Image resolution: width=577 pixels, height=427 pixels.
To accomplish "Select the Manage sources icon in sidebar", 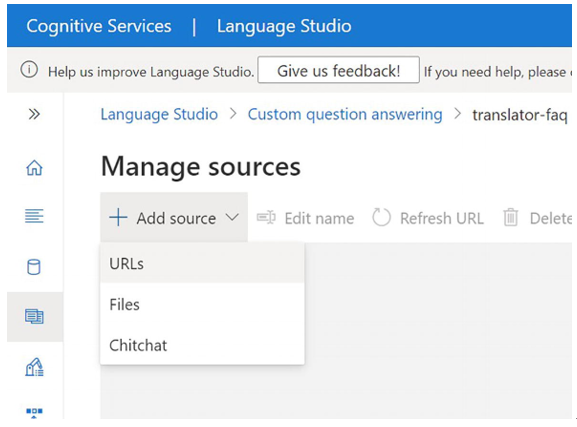I will point(34,316).
